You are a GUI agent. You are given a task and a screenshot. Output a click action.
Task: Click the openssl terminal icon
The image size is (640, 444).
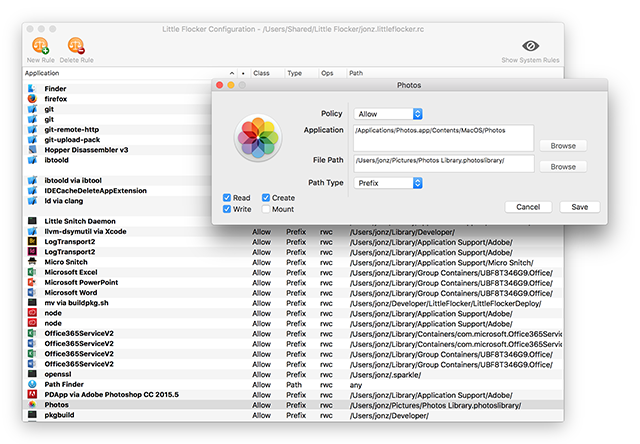32,374
